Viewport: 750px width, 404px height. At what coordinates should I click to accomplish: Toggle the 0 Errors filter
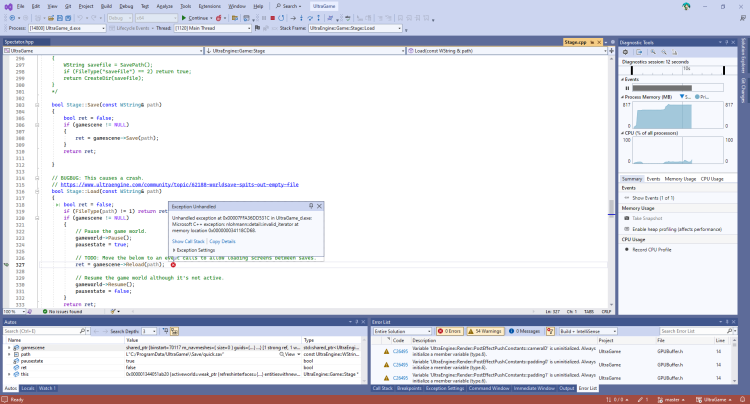[x=450, y=331]
